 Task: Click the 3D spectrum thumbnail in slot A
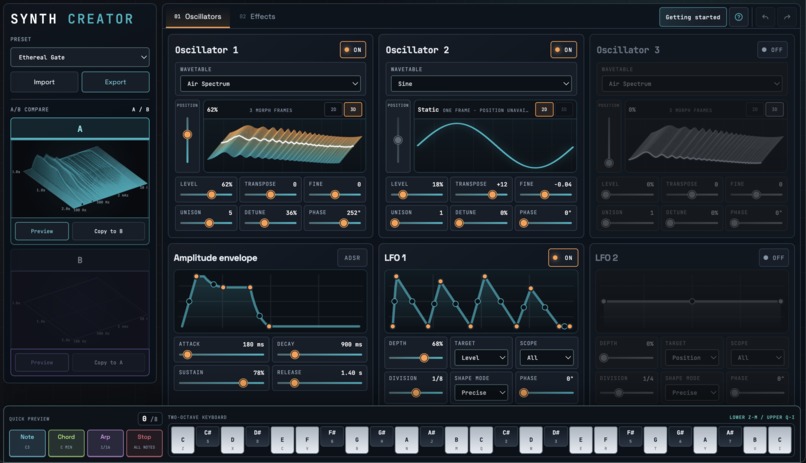pos(80,179)
